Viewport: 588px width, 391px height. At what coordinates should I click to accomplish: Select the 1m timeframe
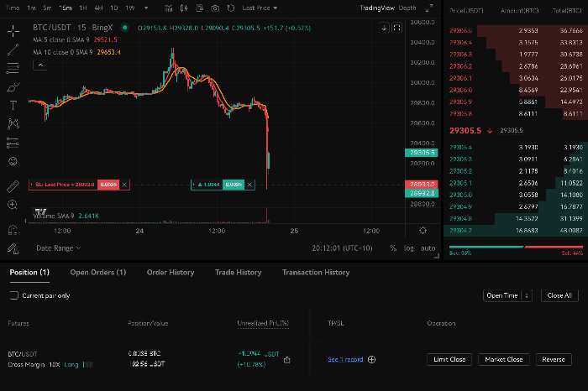coord(32,8)
